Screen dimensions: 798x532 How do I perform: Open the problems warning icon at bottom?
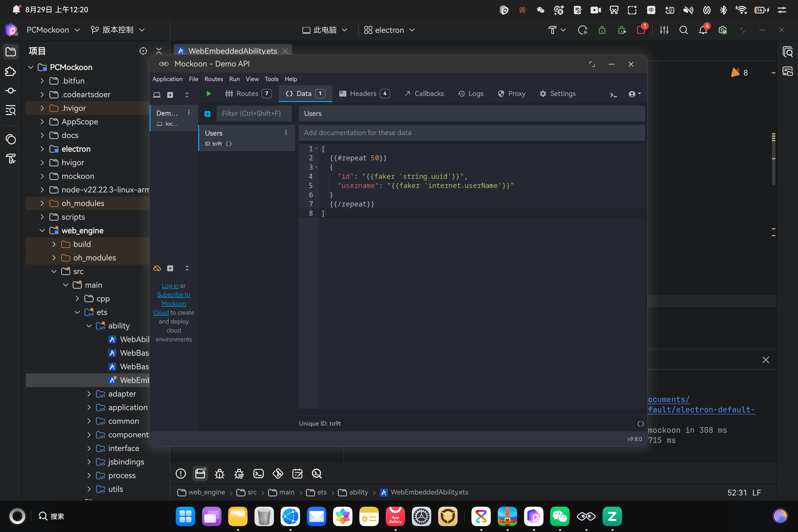181,474
